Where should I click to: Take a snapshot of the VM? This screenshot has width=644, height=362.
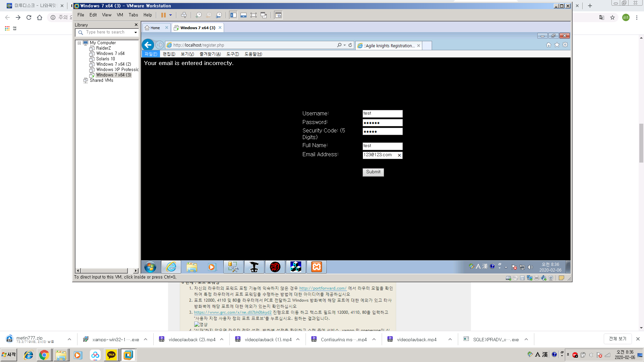point(199,15)
